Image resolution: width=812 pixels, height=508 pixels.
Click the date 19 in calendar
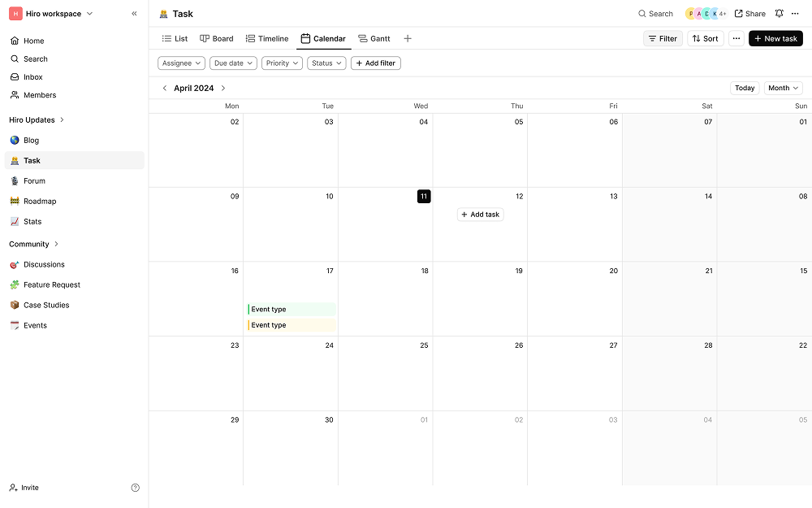coord(518,271)
